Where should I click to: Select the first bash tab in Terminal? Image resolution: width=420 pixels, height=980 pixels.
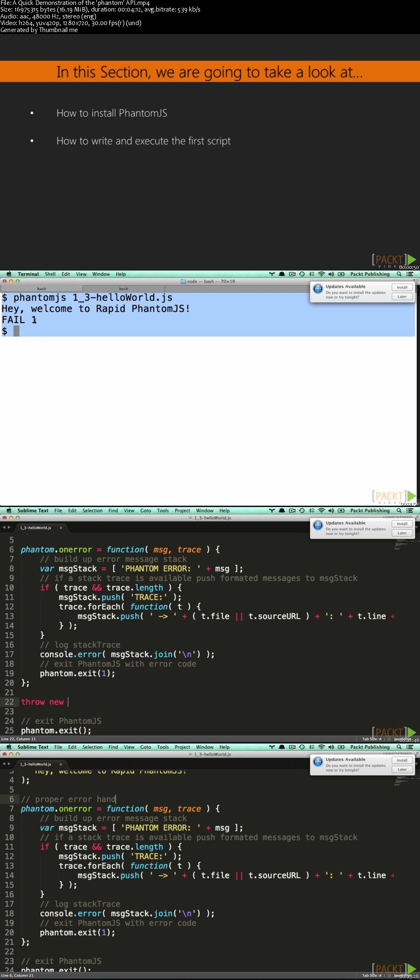pos(41,289)
